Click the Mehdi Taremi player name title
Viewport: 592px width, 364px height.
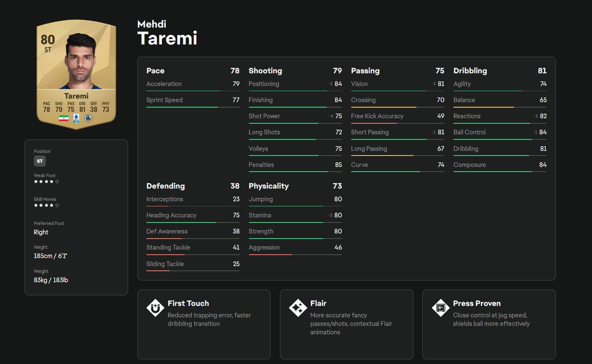[167, 33]
